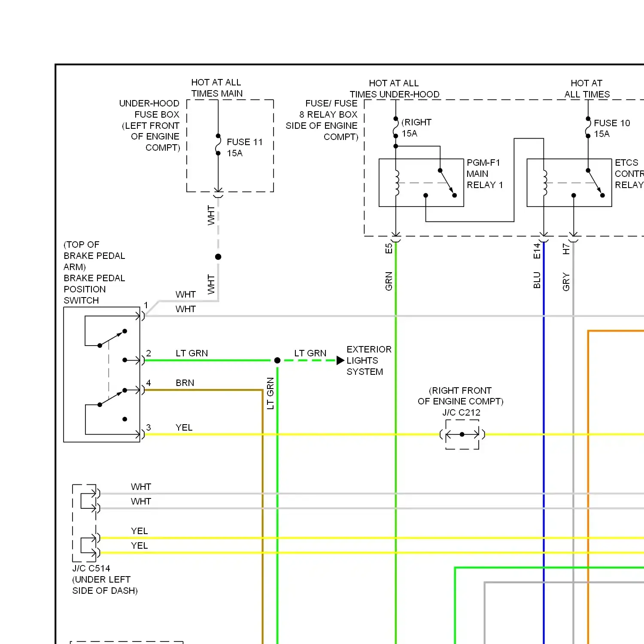Screen dimensions: 644x644
Task: Click the switch contact arm in PGM-F1 MAIN RELAY 1
Action: coord(447,182)
